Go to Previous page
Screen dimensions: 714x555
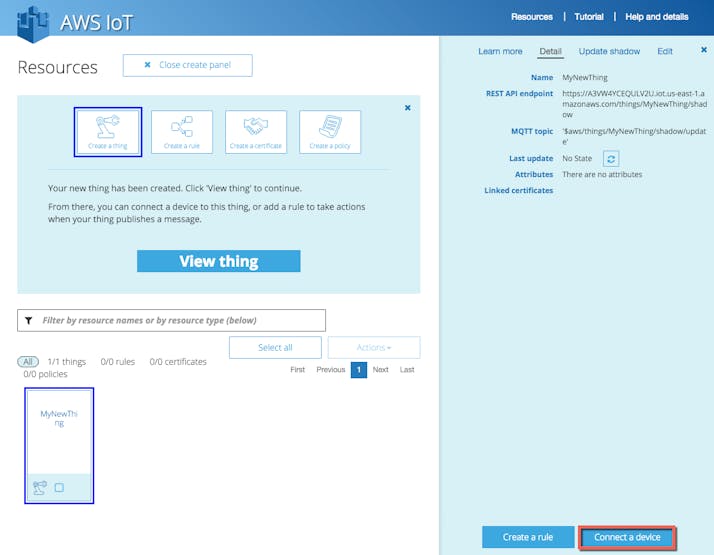click(331, 369)
